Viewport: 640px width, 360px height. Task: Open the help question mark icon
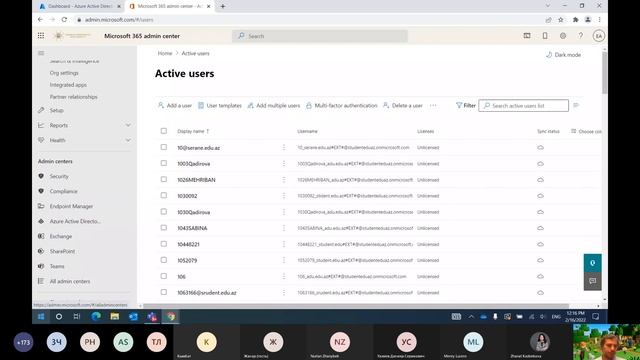tap(580, 36)
